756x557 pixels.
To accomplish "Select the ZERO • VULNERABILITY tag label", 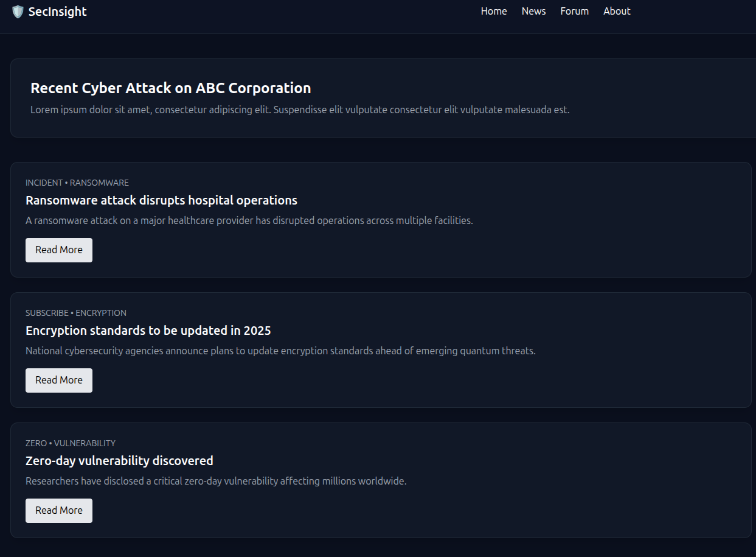I will (x=71, y=443).
